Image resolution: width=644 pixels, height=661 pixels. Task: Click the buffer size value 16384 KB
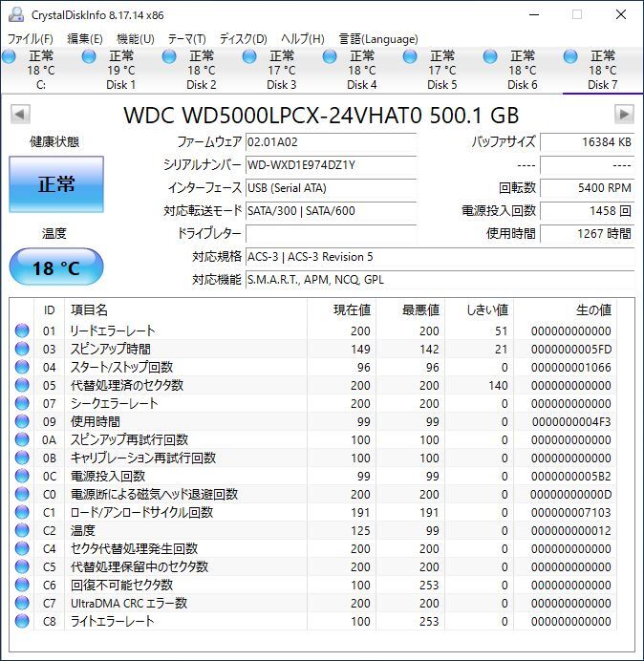(x=587, y=142)
